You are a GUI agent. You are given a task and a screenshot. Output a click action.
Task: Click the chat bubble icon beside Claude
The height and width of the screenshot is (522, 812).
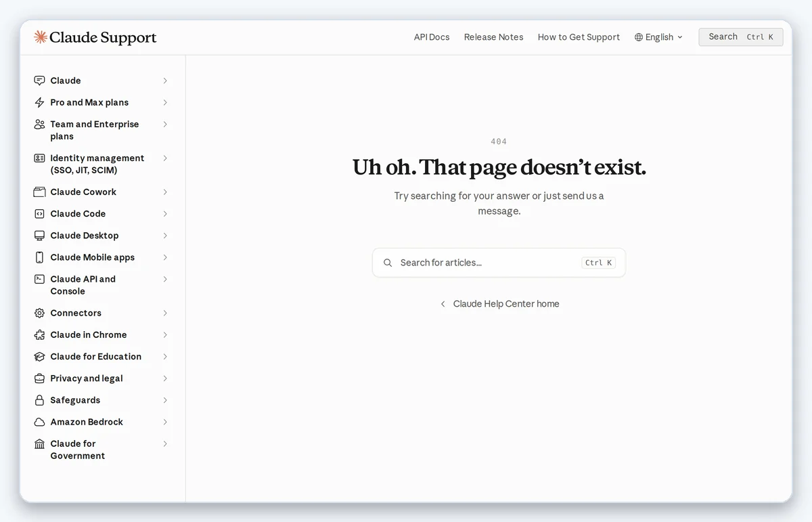[39, 81]
